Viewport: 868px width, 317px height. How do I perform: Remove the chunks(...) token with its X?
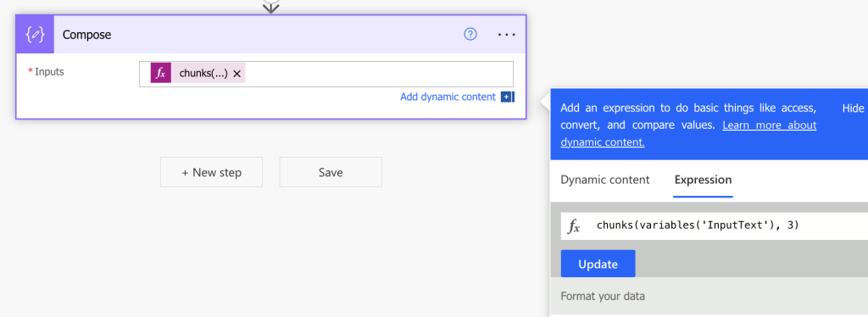point(237,74)
